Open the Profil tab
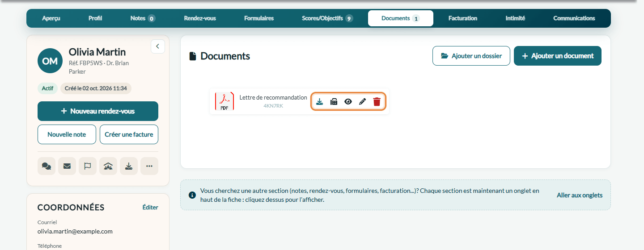Image resolution: width=644 pixels, height=250 pixels. 95,18
